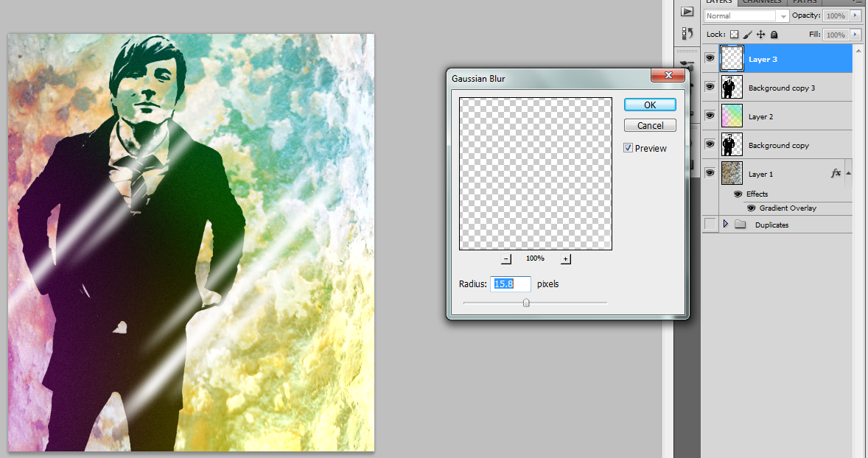Image resolution: width=868 pixels, height=458 pixels.
Task: Open the Fill slider arrow
Action: click(855, 35)
